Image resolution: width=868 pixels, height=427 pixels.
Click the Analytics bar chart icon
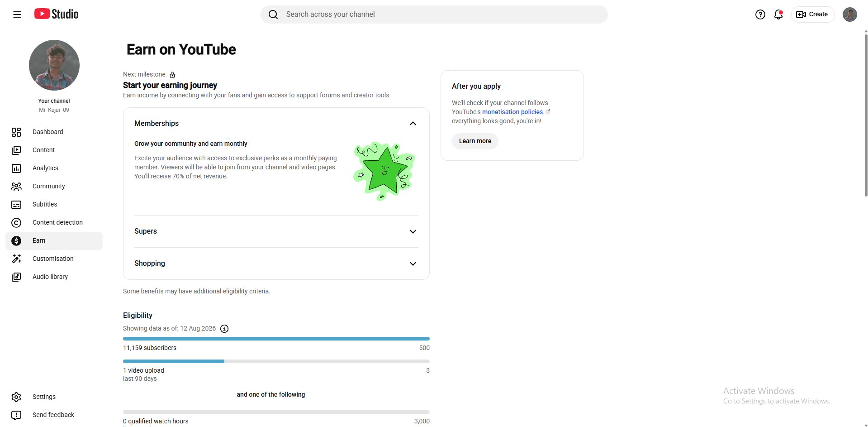pyautogui.click(x=16, y=168)
